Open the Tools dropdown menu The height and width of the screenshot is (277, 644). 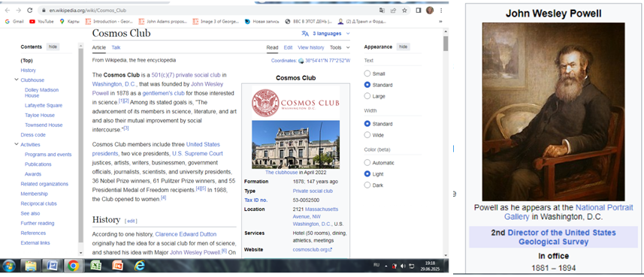(x=340, y=47)
